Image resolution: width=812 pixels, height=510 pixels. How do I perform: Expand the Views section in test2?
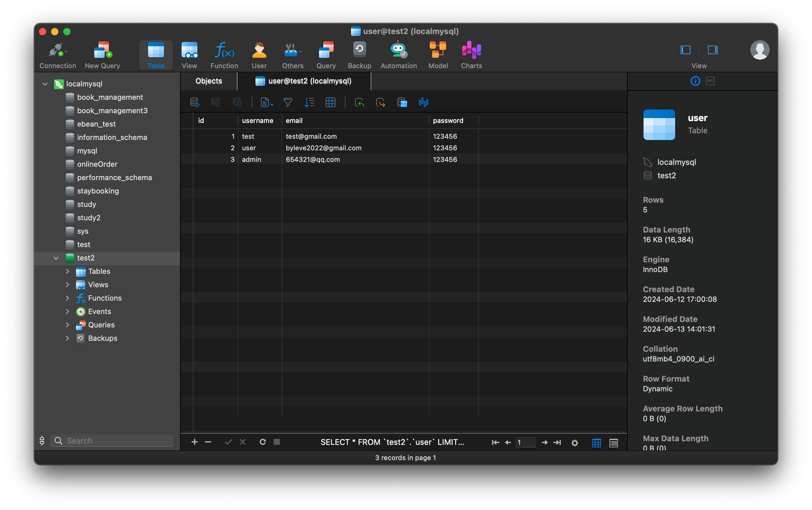[66, 285]
